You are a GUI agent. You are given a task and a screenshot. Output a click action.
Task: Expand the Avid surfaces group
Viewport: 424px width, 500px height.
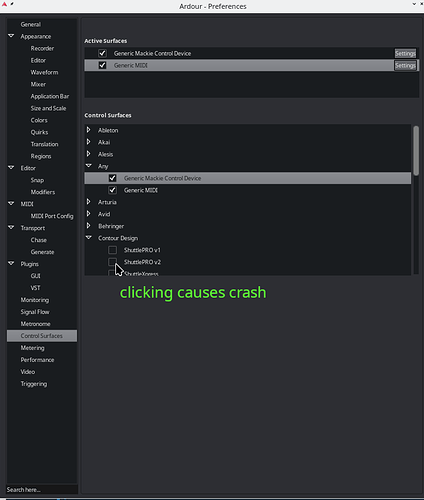point(89,214)
